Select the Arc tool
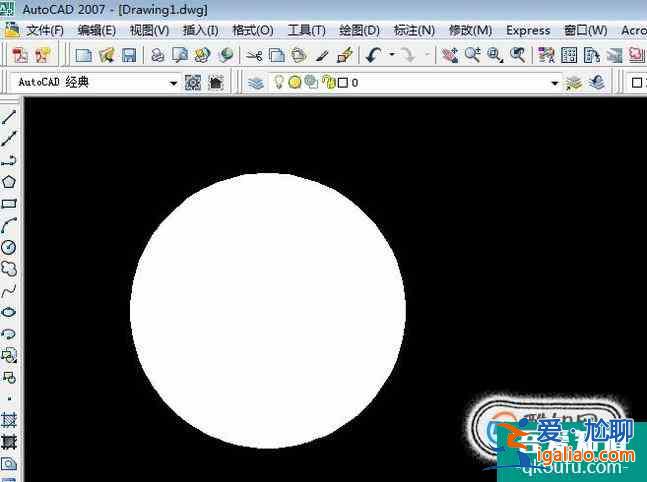Screen dimensions: 647x482 coord(9,225)
